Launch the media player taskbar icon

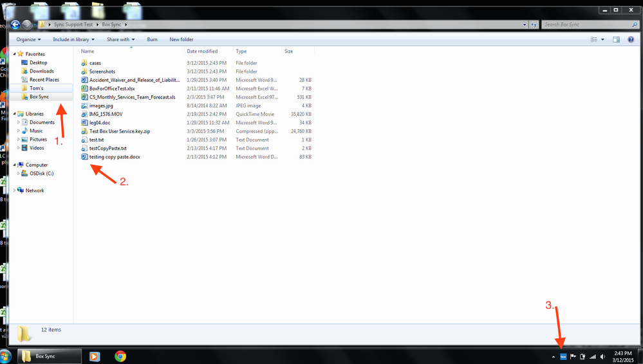point(95,356)
